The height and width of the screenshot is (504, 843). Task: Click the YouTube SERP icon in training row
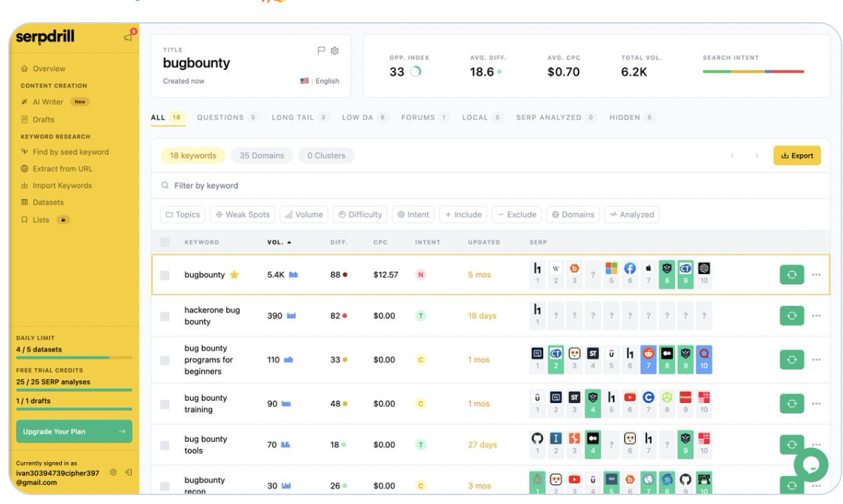[x=629, y=398]
